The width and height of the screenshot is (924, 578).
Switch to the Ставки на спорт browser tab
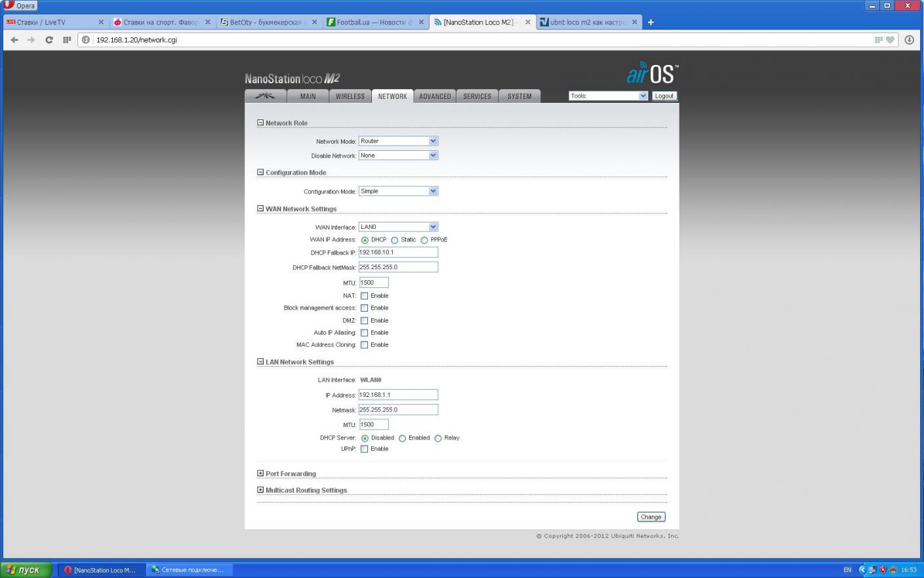coord(162,22)
